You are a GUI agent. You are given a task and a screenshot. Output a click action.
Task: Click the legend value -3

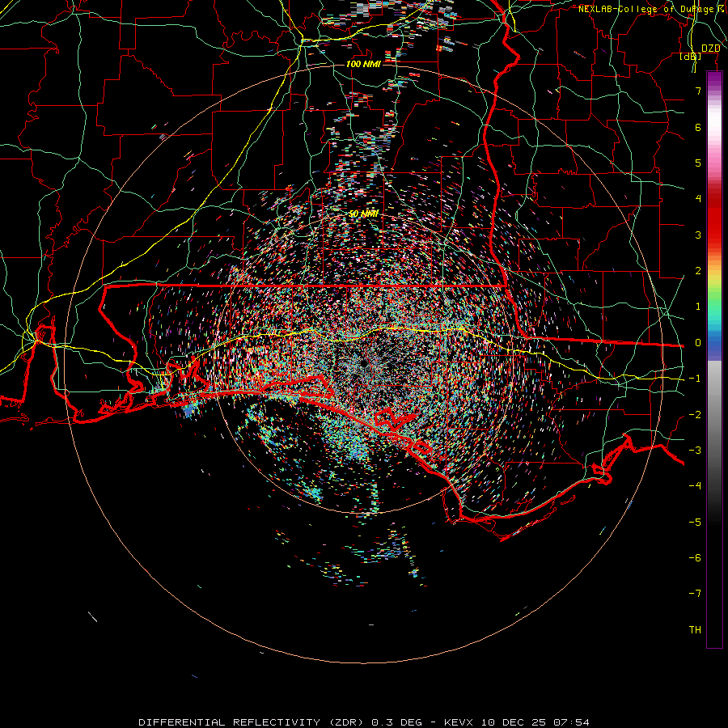(695, 451)
